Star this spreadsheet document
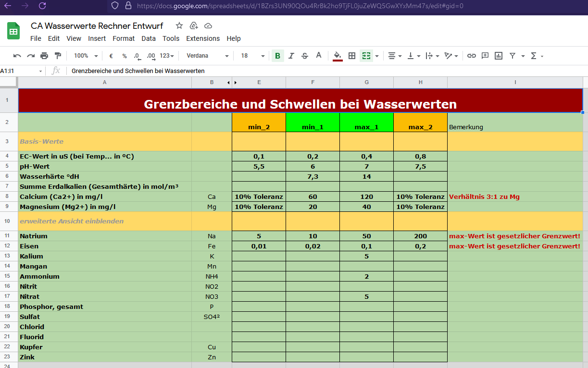 coord(179,25)
